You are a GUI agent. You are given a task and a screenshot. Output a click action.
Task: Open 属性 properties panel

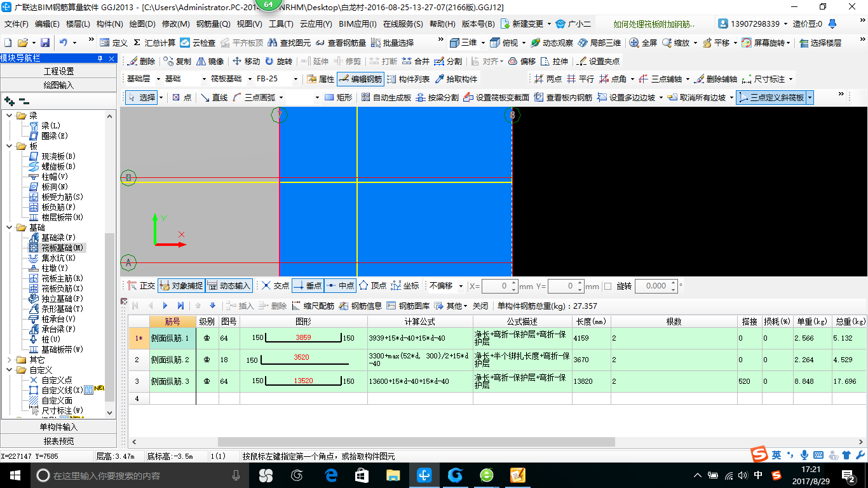pyautogui.click(x=320, y=79)
